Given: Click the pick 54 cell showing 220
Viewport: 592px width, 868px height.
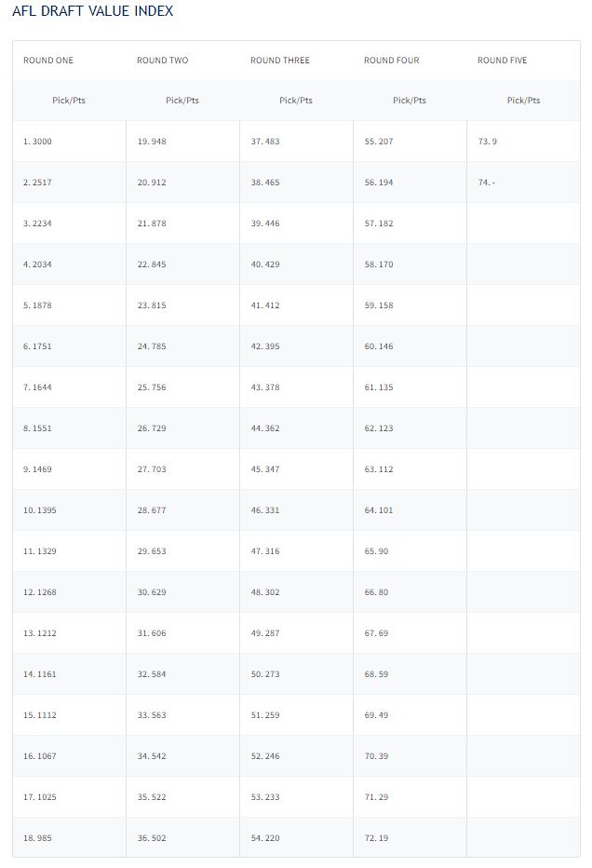Looking at the screenshot, I should tap(264, 838).
